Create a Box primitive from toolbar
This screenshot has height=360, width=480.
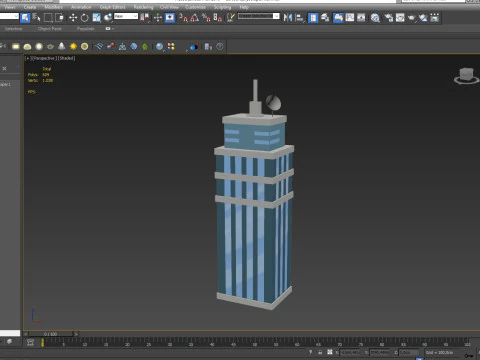click(16, 46)
